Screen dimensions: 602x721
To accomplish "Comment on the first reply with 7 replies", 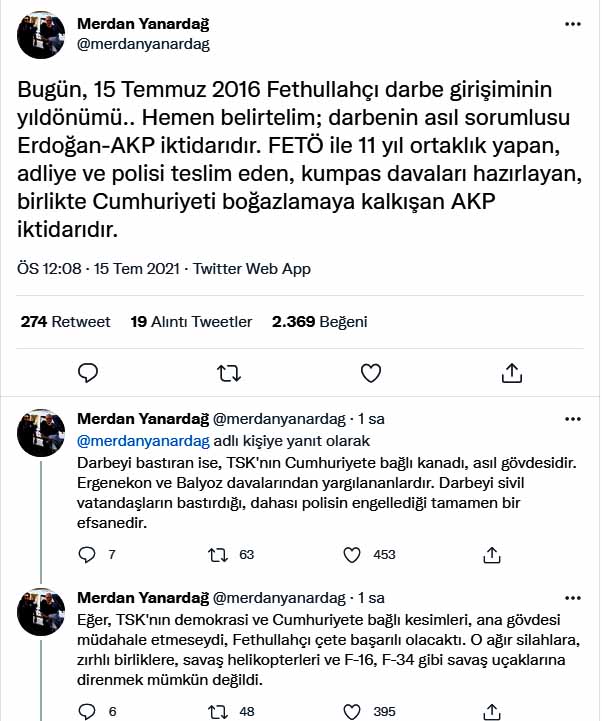I will tap(87, 554).
